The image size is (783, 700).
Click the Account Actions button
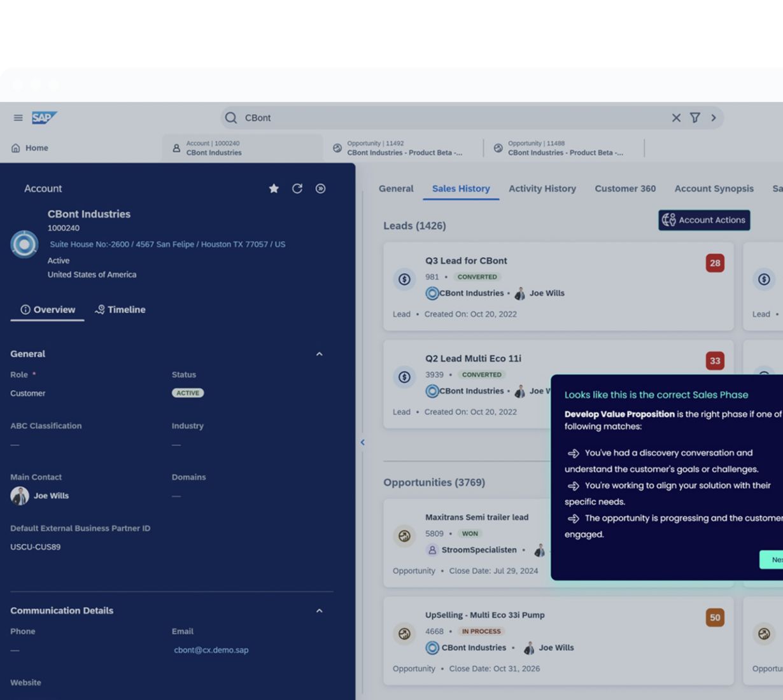click(x=704, y=220)
